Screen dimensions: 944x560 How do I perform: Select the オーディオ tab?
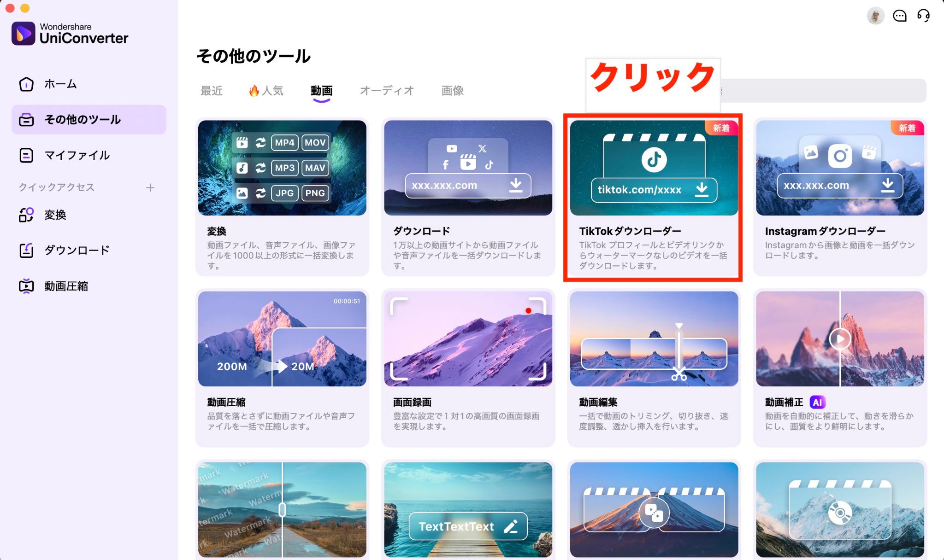[x=386, y=90]
